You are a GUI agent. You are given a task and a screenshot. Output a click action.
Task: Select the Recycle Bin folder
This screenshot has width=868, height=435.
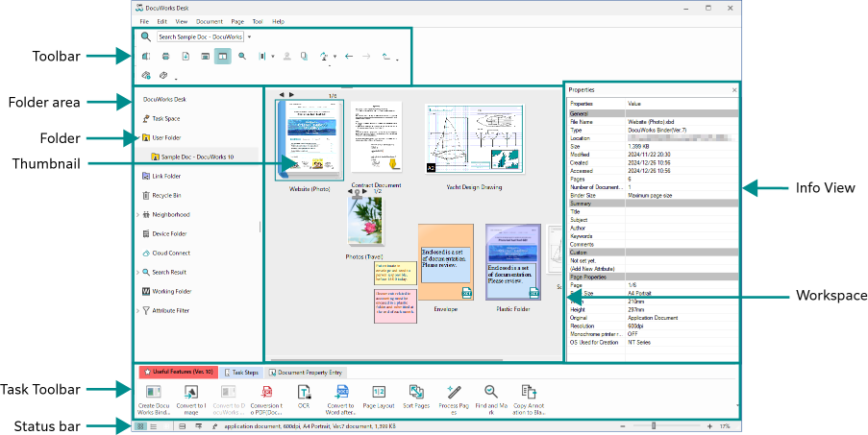click(x=165, y=195)
